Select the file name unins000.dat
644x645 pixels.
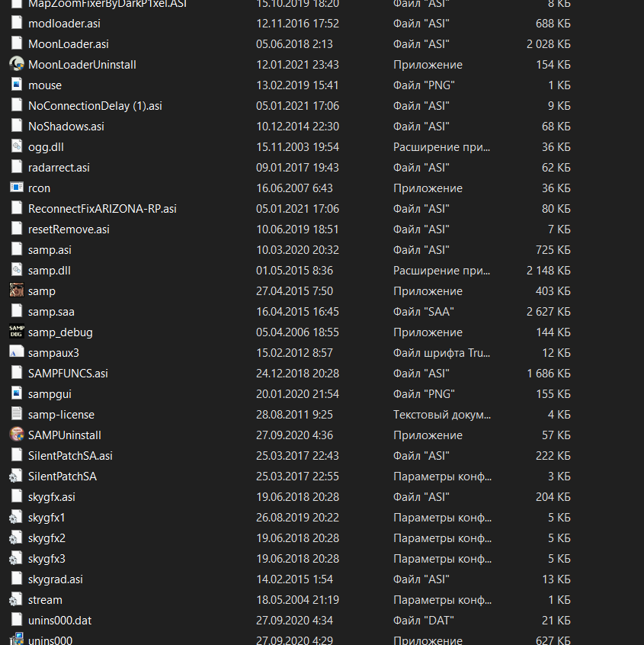(60, 620)
